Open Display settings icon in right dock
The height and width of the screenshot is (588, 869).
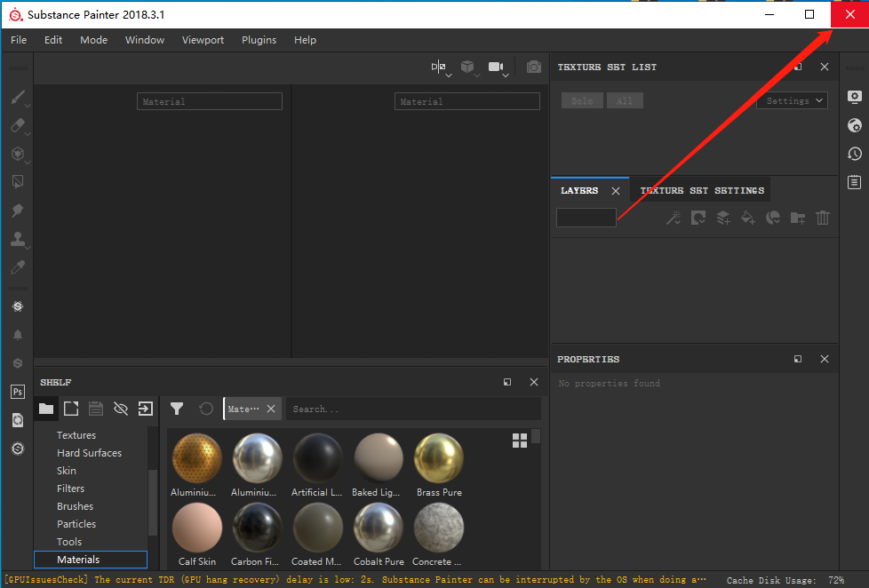tap(855, 97)
